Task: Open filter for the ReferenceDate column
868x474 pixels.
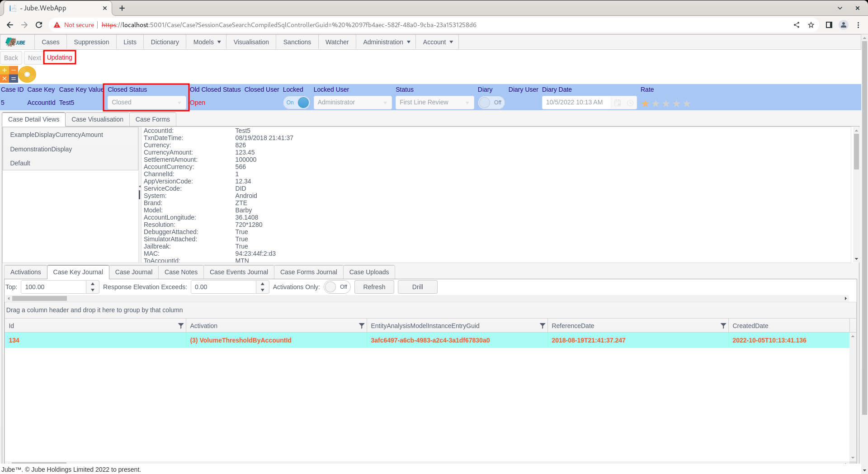Action: tap(723, 326)
